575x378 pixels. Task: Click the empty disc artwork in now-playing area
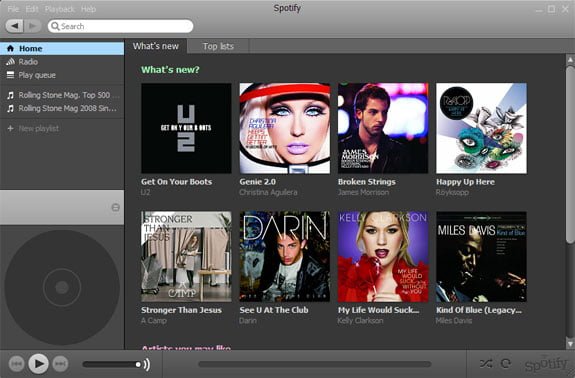pyautogui.click(x=62, y=287)
